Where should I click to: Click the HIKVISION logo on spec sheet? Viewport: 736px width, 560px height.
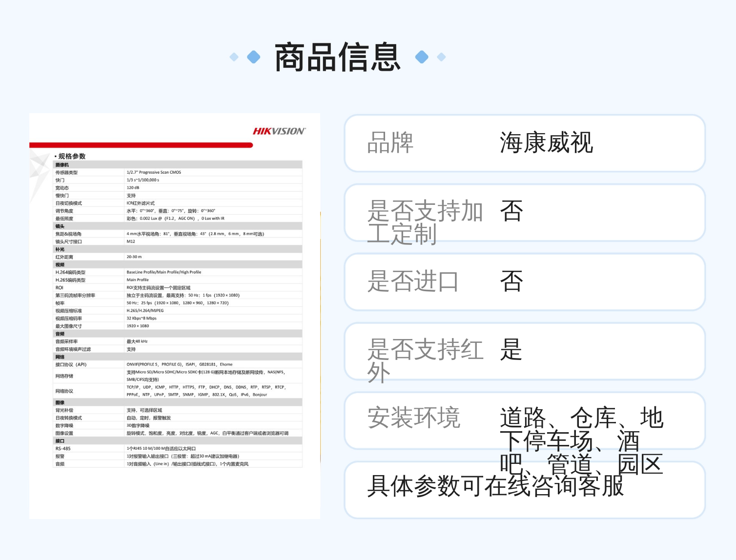click(x=279, y=131)
